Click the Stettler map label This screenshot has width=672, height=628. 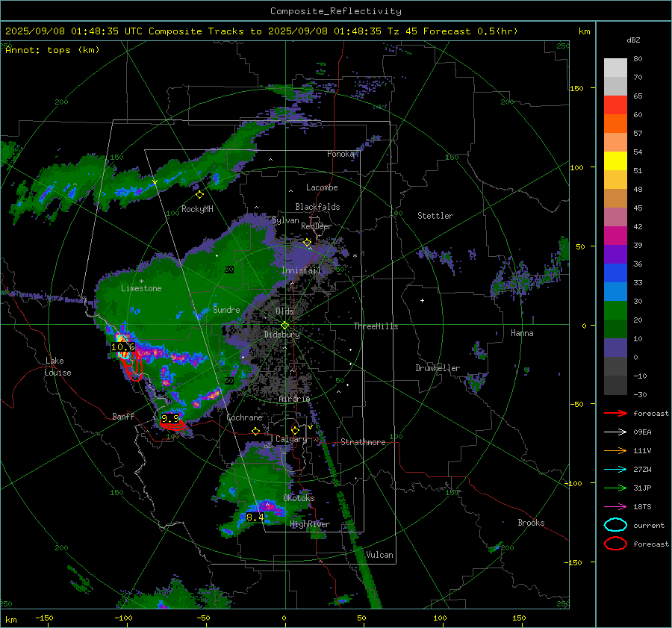pos(435,216)
